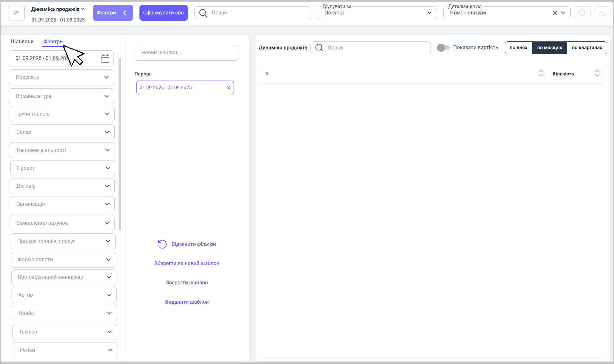Select the по днях period option
Viewport: 614px width, 364px height.
click(x=518, y=48)
